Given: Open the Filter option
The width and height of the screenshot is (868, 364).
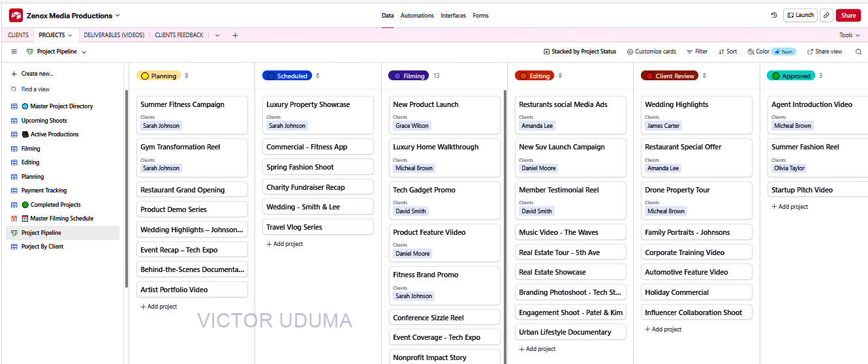Looking at the screenshot, I should (697, 52).
